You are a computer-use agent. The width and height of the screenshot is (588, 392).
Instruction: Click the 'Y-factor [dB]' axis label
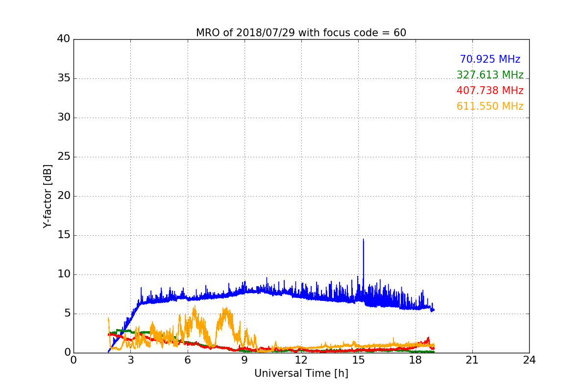pyautogui.click(x=47, y=196)
